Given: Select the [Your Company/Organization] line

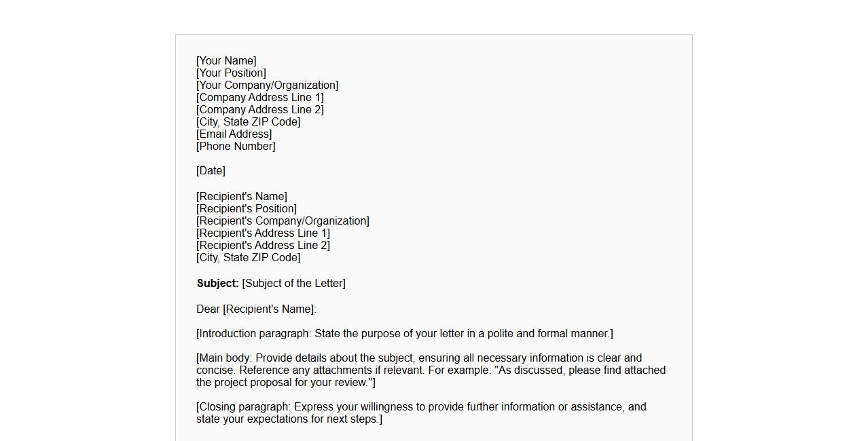Looking at the screenshot, I should click(267, 85).
